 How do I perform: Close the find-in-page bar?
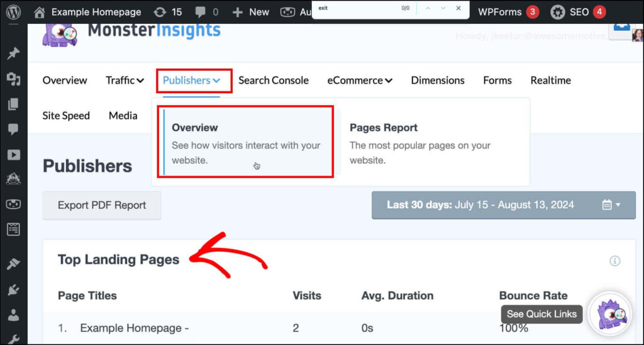pyautogui.click(x=458, y=8)
